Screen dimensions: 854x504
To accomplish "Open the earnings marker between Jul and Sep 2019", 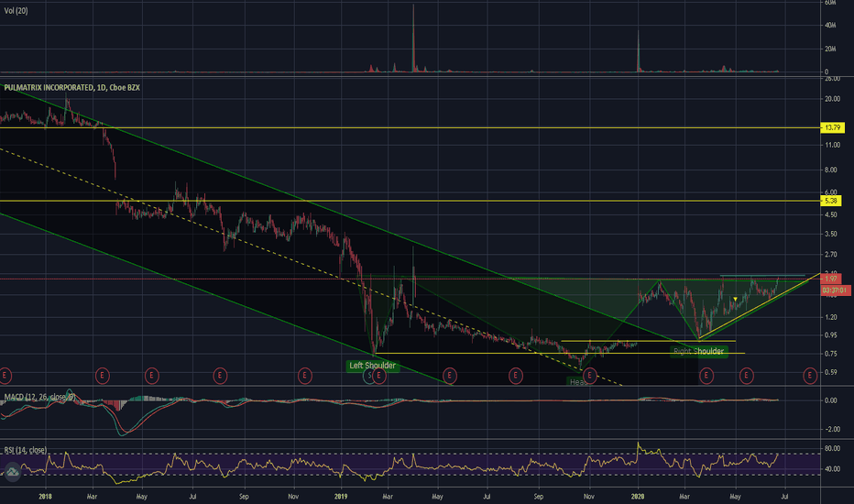I will 515,376.
